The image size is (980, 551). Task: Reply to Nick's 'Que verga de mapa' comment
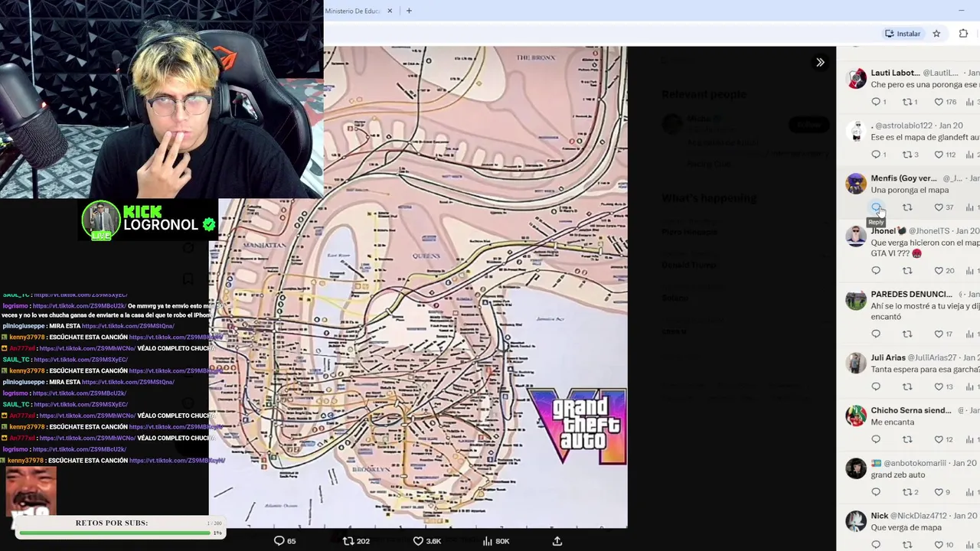click(x=876, y=545)
